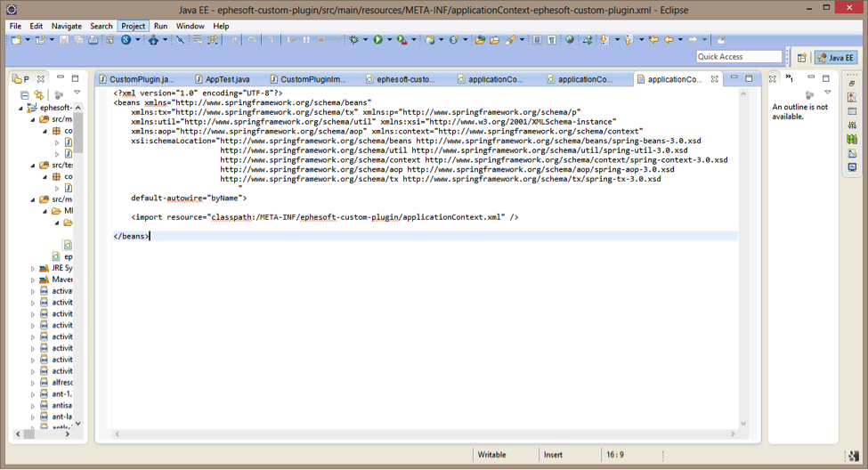The height and width of the screenshot is (470, 868).
Task: Toggle Show Whitespace Characters pilcrow icon
Action: click(552, 40)
